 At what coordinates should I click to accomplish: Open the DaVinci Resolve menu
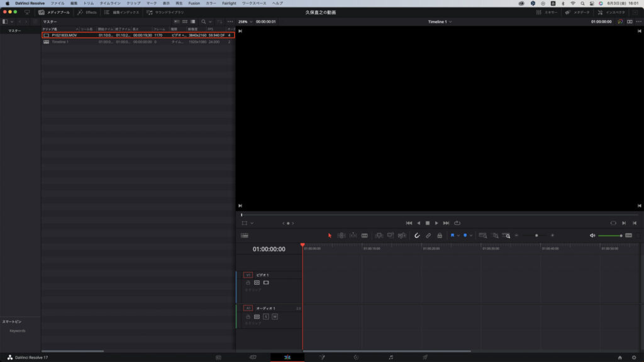(30, 3)
